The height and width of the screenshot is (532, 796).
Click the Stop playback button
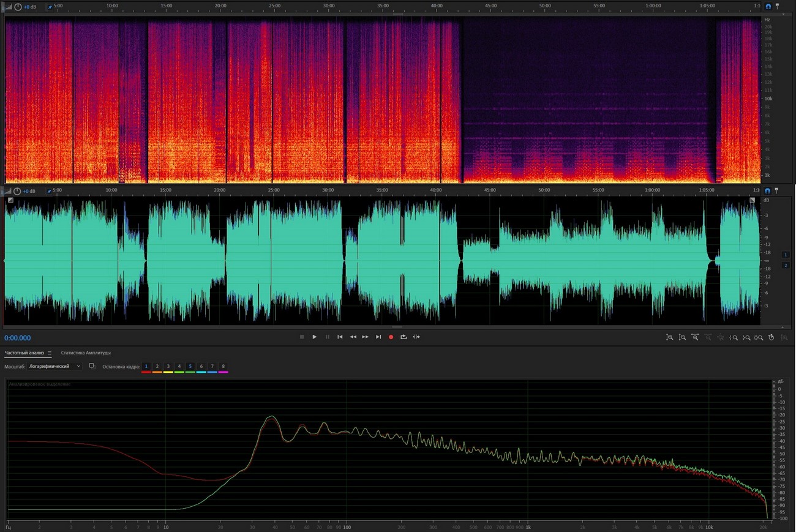tap(301, 337)
